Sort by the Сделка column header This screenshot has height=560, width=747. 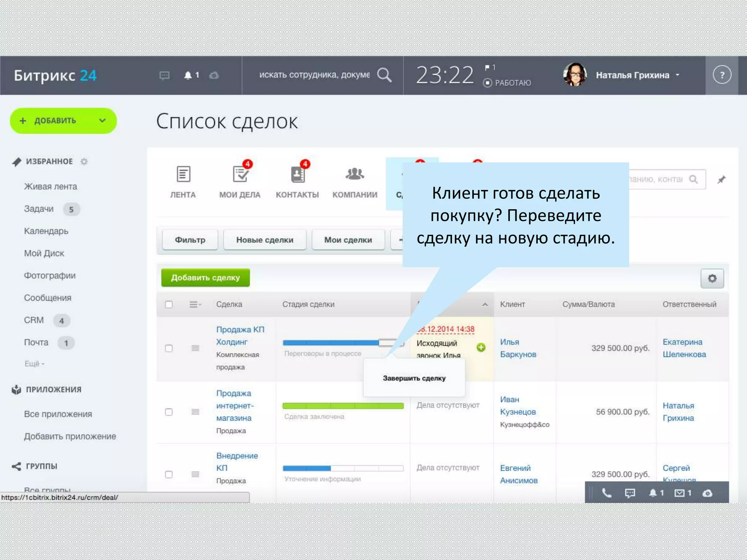(229, 304)
